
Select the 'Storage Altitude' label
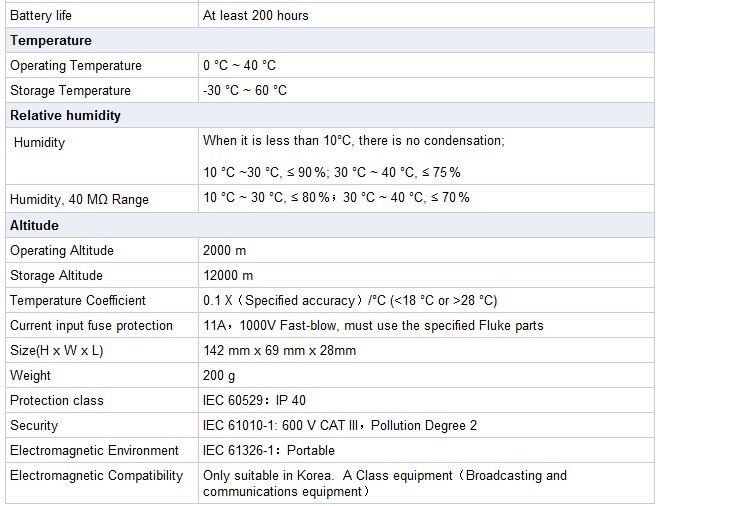56,276
